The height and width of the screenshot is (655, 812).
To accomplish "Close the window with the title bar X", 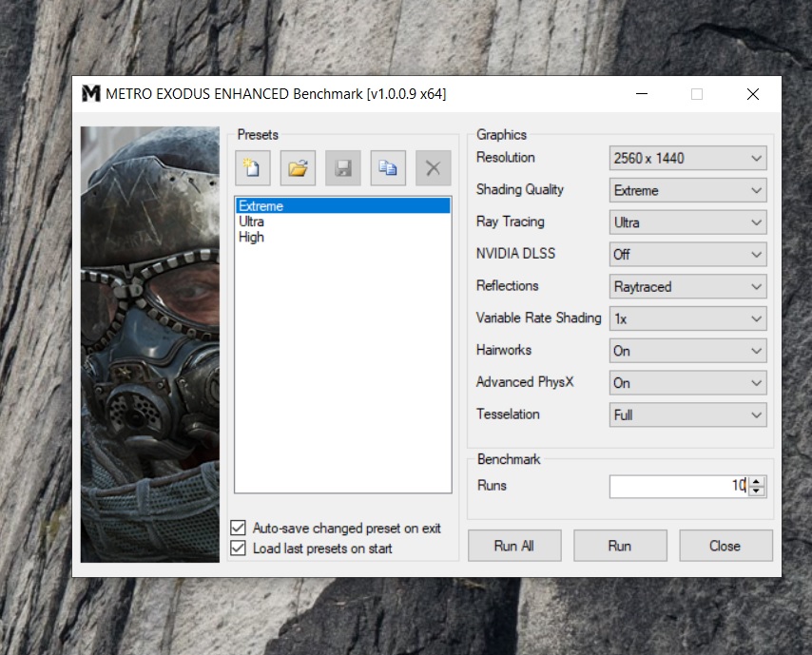I will pyautogui.click(x=753, y=94).
